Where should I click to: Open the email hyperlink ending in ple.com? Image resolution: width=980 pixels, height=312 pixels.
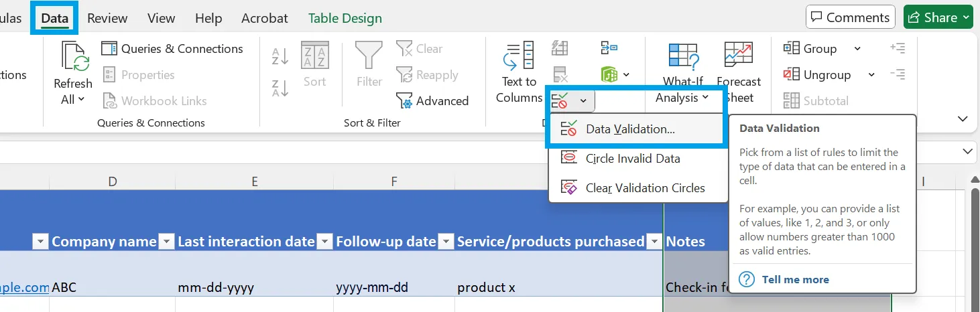coord(24,287)
